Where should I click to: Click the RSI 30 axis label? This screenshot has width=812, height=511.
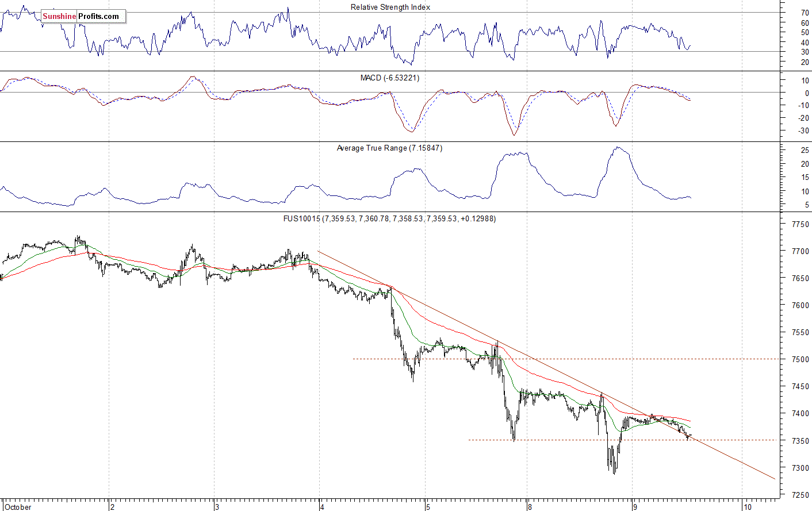point(805,52)
